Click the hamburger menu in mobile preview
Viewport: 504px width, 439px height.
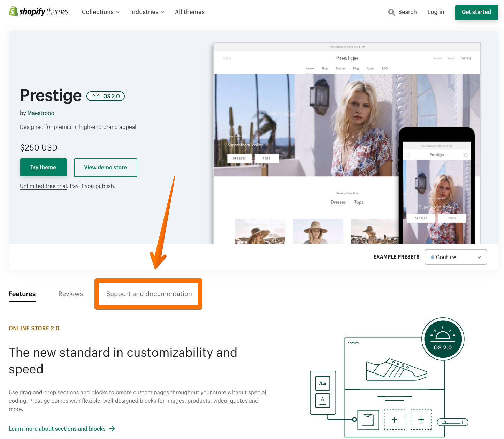(408, 155)
